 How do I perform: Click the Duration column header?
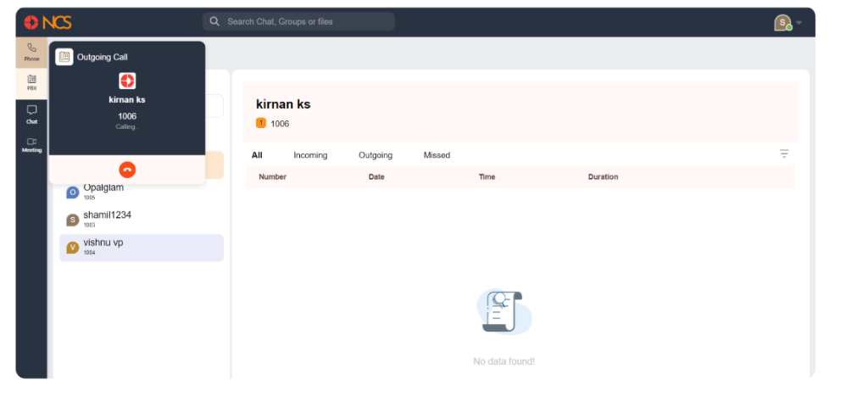pyautogui.click(x=603, y=177)
